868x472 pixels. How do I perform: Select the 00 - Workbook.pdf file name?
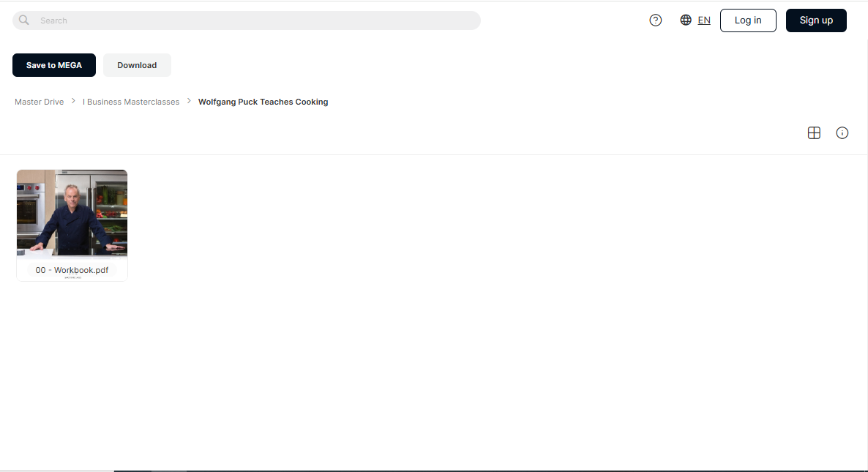tap(72, 270)
